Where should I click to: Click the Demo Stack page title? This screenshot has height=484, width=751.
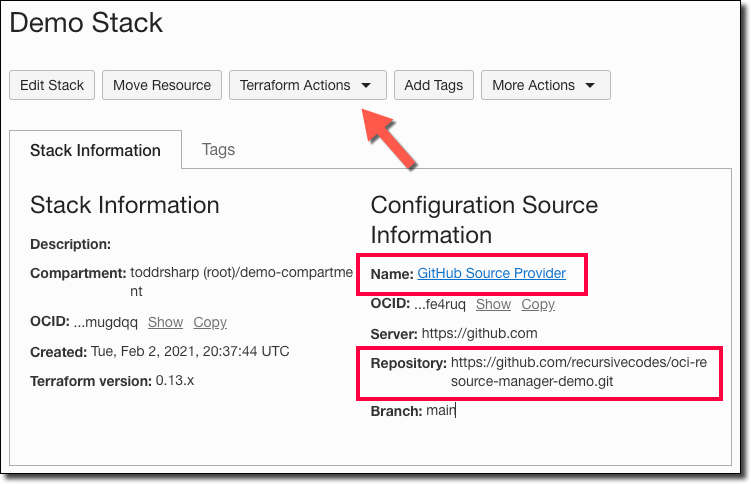[86, 22]
